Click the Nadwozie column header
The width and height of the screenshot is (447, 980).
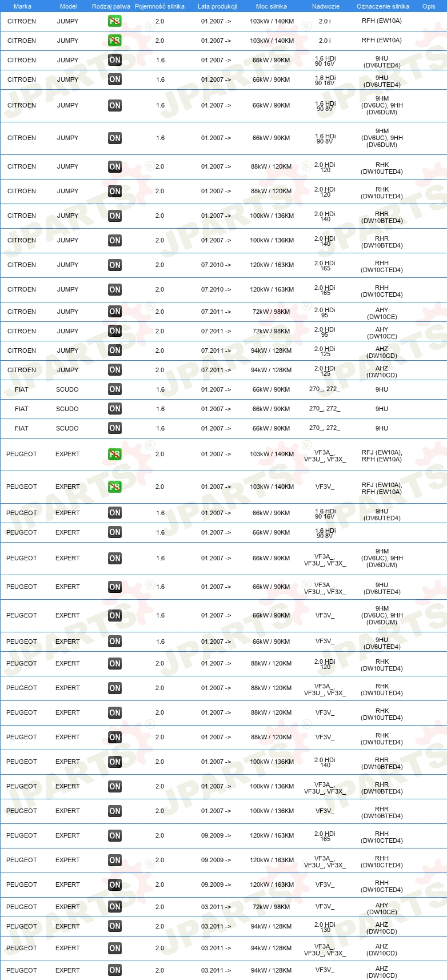coord(326,6)
